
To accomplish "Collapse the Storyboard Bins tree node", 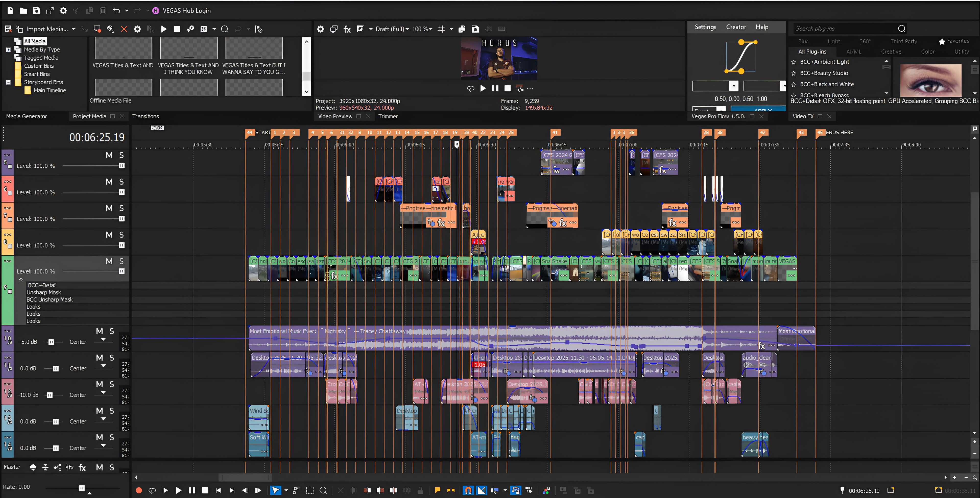I will (x=8, y=82).
